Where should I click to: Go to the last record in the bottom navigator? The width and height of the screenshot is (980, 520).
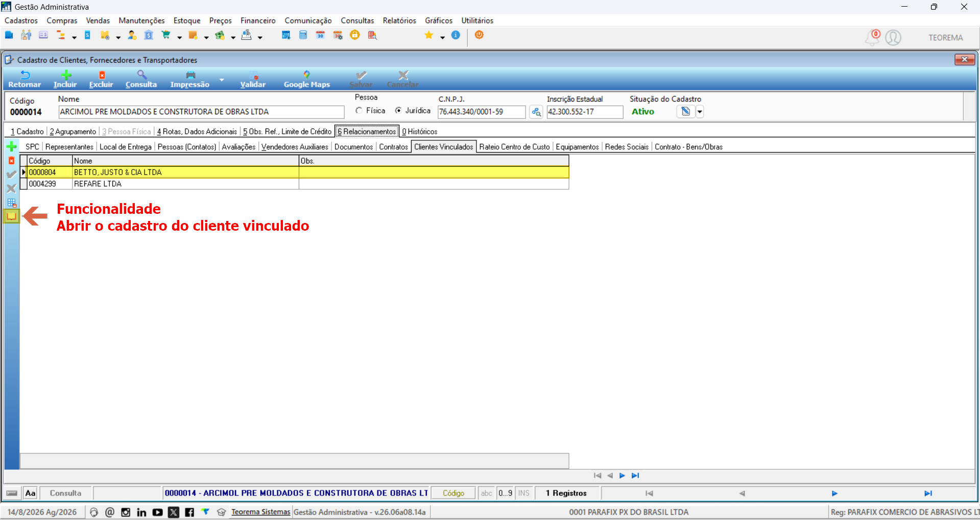click(928, 493)
